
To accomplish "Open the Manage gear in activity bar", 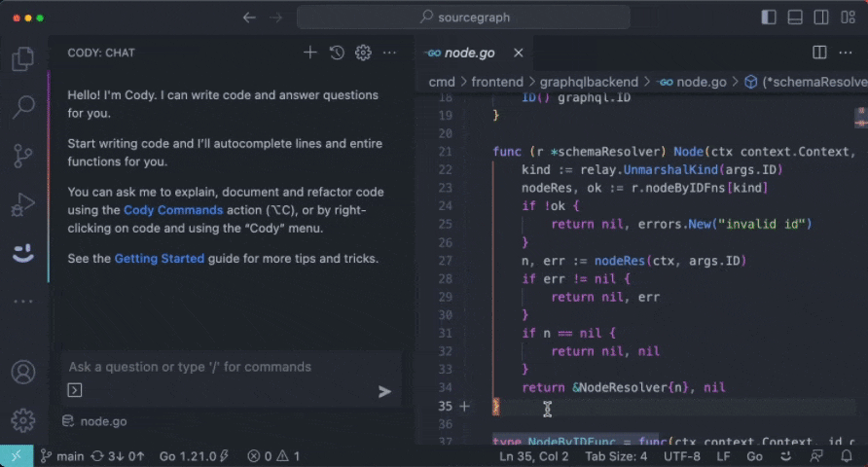I will (22, 420).
